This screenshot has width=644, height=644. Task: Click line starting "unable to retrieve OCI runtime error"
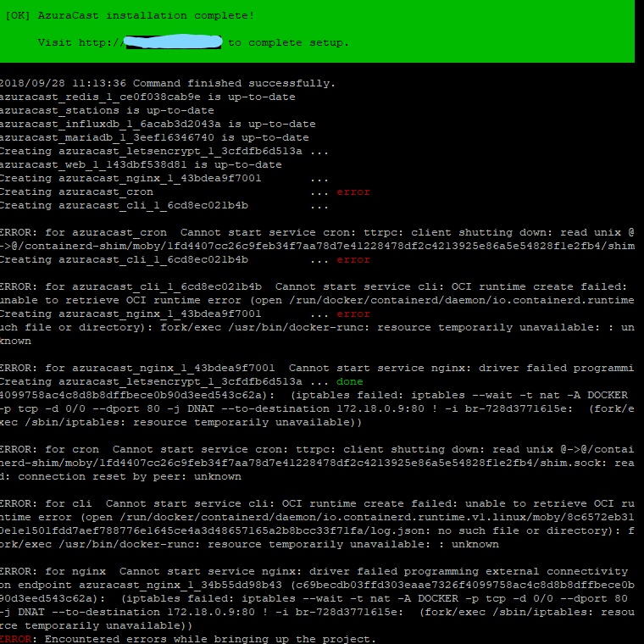[x=317, y=300]
